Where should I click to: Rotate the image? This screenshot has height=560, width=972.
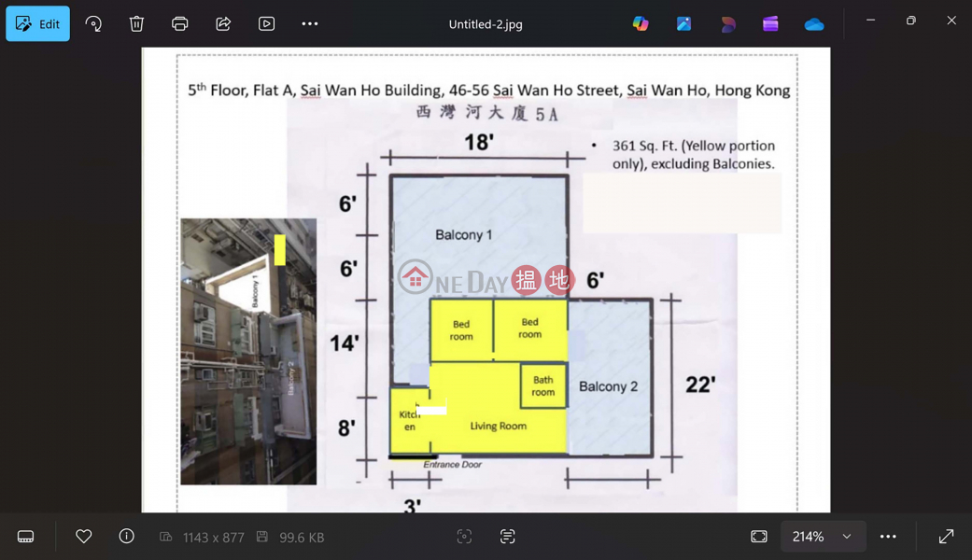coord(93,23)
